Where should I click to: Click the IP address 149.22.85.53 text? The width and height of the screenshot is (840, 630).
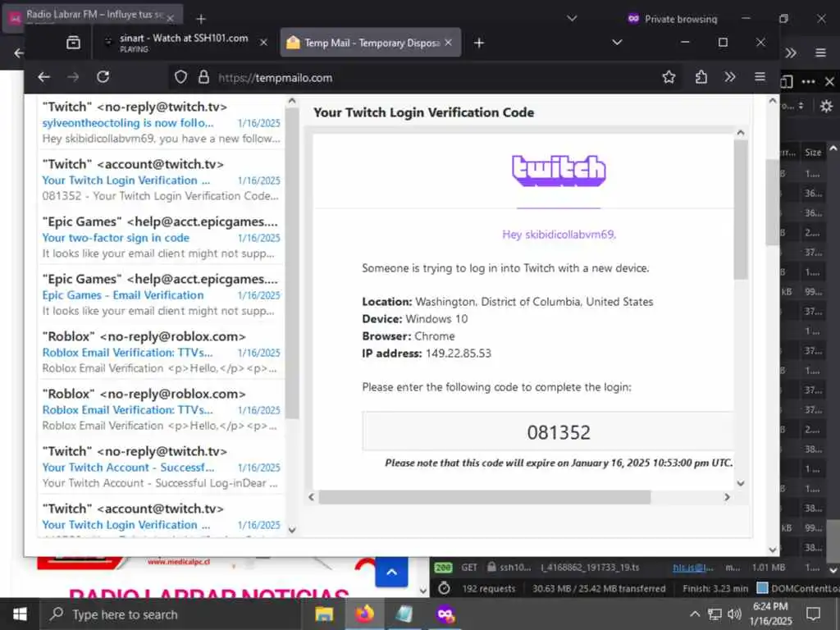(458, 354)
